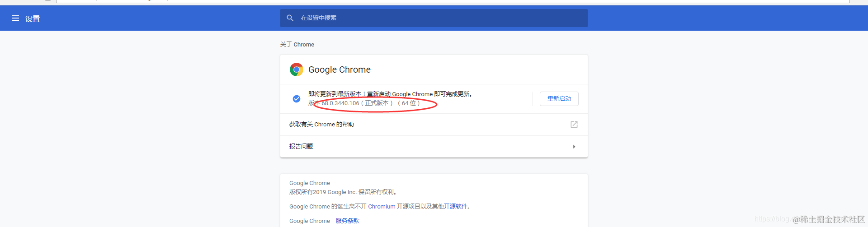The height and width of the screenshot is (227, 868).
Task: Open the settings hamburger menu
Action: pos(15,18)
